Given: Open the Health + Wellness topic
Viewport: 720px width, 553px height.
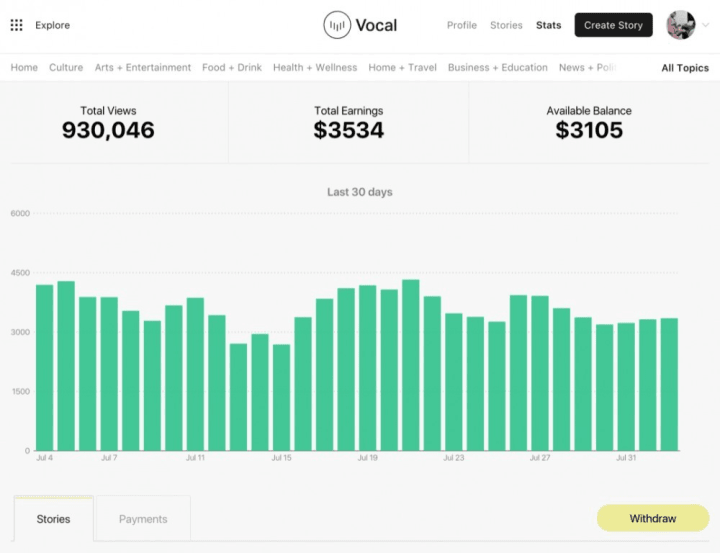Looking at the screenshot, I should click(315, 68).
